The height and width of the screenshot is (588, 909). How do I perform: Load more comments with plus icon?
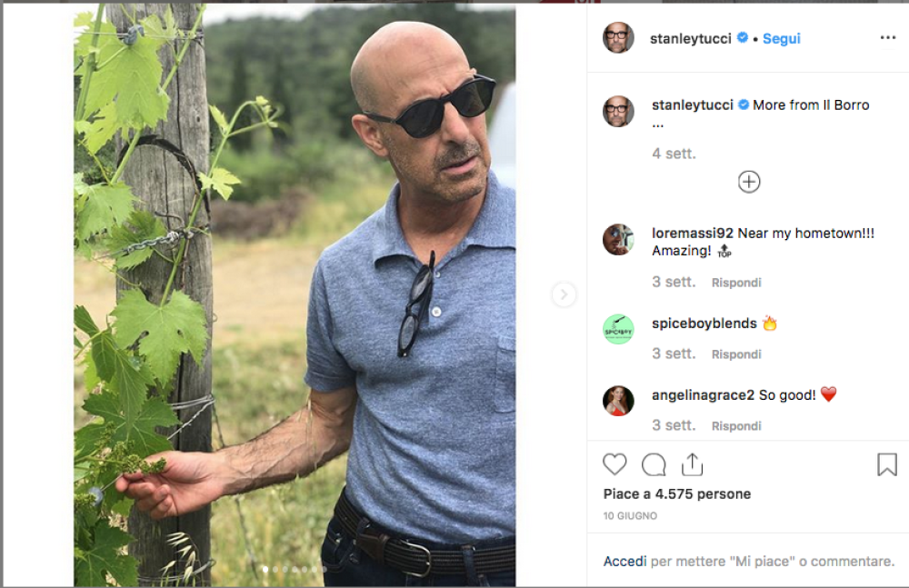[x=748, y=182]
